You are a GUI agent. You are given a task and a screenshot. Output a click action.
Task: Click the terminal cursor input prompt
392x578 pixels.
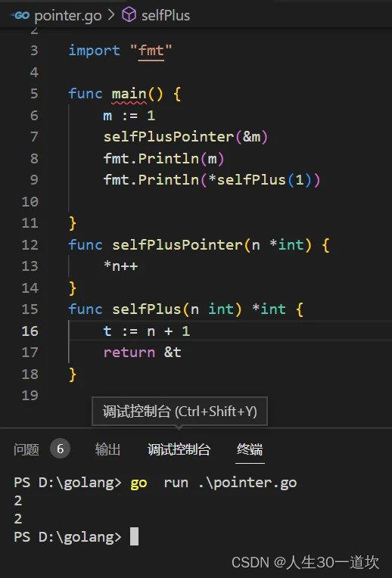(135, 536)
